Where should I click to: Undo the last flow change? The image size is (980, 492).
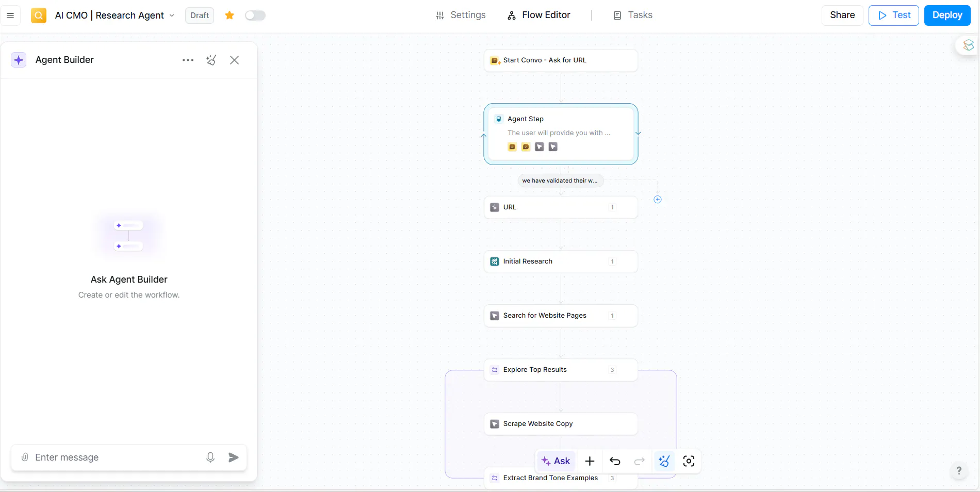615,461
